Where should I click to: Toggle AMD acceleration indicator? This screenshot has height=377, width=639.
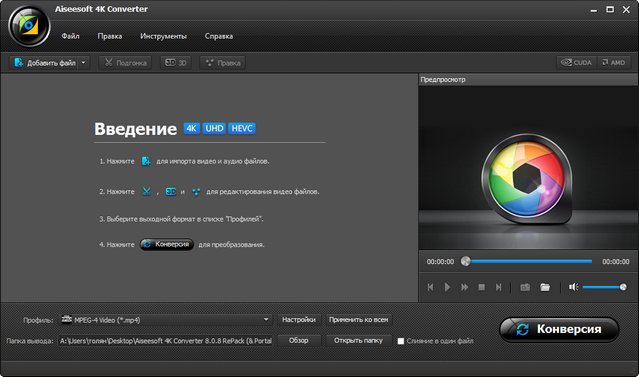(614, 62)
